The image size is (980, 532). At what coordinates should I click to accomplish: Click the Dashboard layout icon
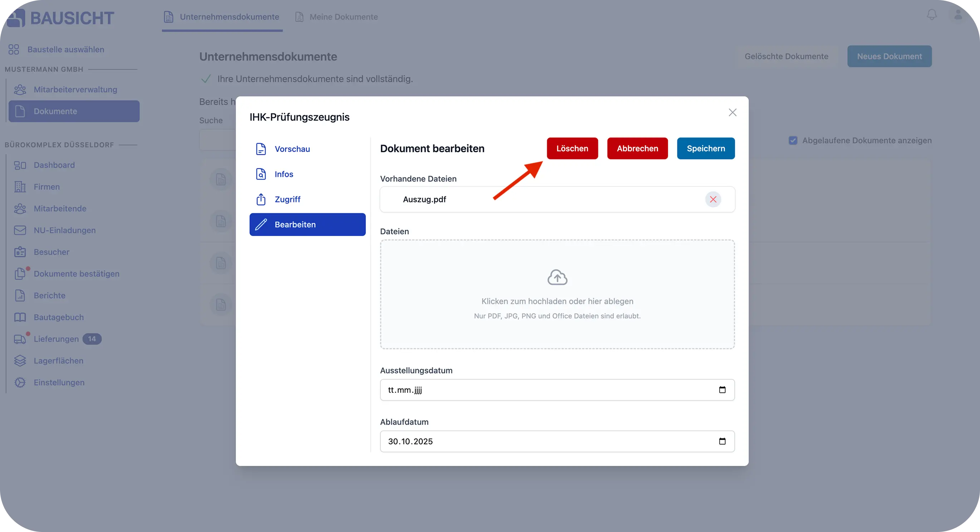point(20,165)
